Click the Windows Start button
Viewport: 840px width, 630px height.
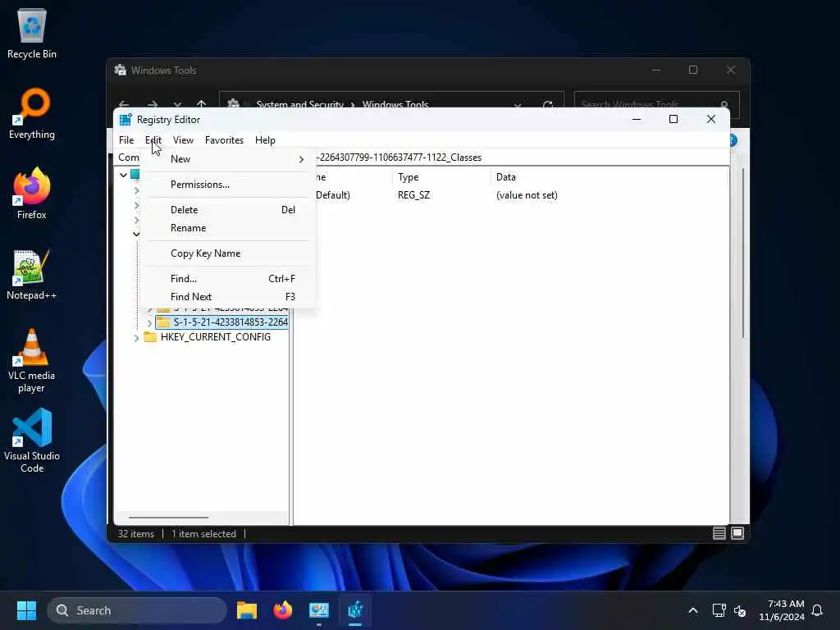click(x=26, y=610)
